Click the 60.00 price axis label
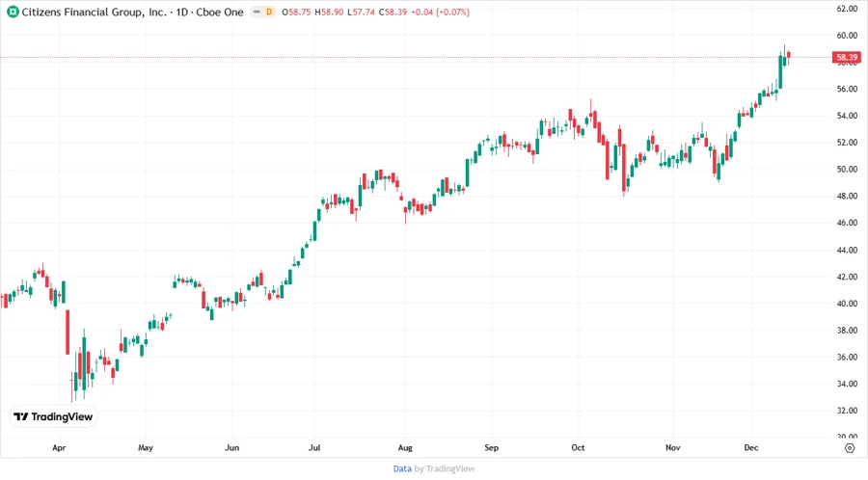 point(847,36)
